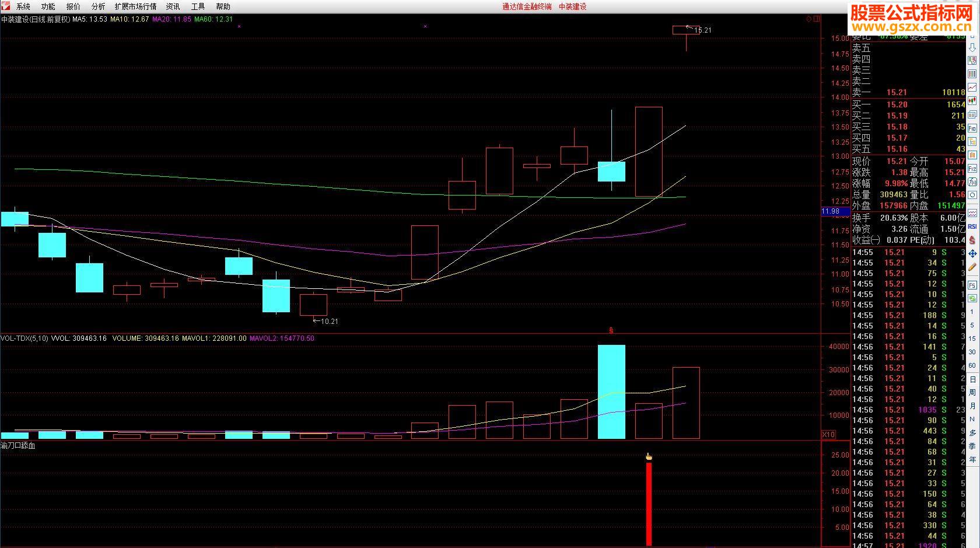The image size is (980, 548).
Task: Open the 功能 menu
Action: [48, 6]
